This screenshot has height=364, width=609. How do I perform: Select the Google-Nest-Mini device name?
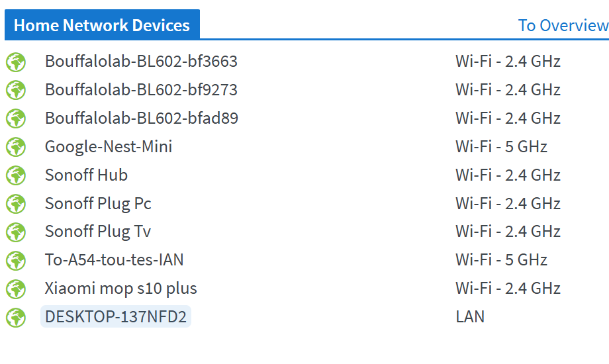pos(109,147)
